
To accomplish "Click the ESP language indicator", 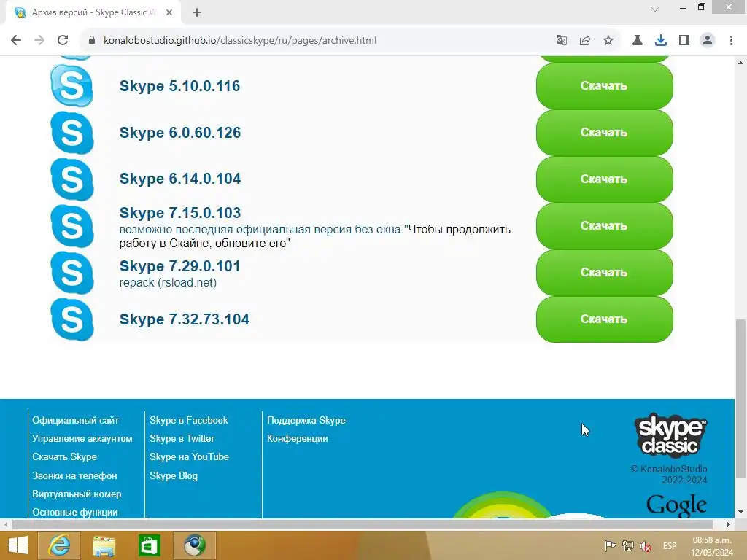I will click(670, 546).
